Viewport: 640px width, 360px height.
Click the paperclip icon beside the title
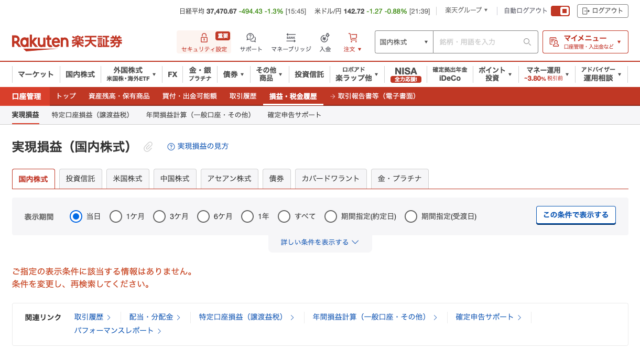tap(148, 147)
